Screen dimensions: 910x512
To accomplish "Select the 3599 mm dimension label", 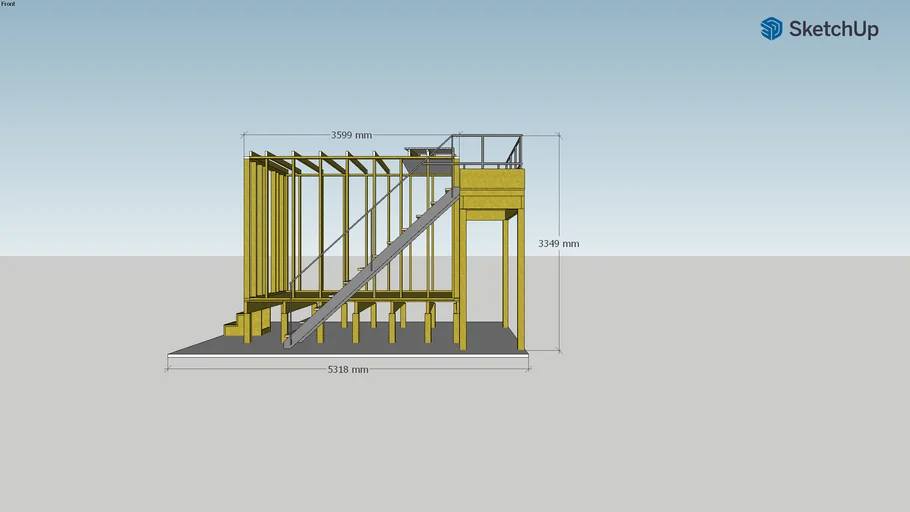I will point(351,135).
